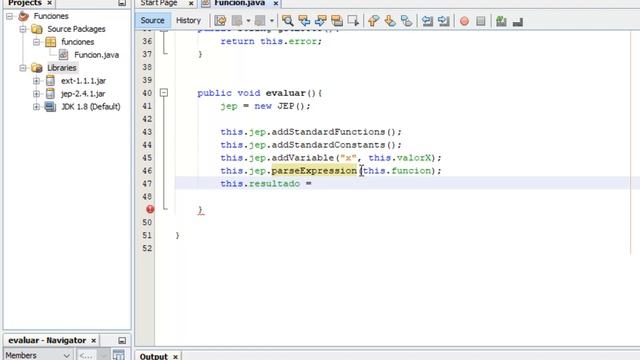Collapse the funciones package node

point(36,42)
